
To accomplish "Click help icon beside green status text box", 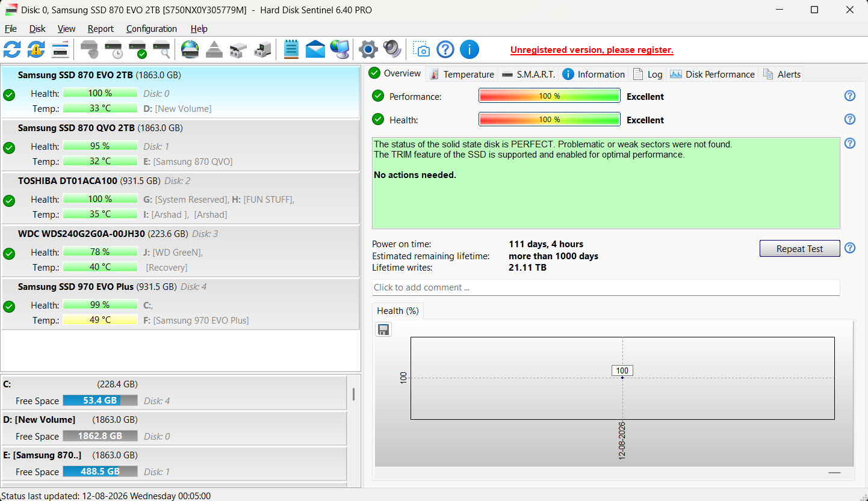I will [850, 143].
